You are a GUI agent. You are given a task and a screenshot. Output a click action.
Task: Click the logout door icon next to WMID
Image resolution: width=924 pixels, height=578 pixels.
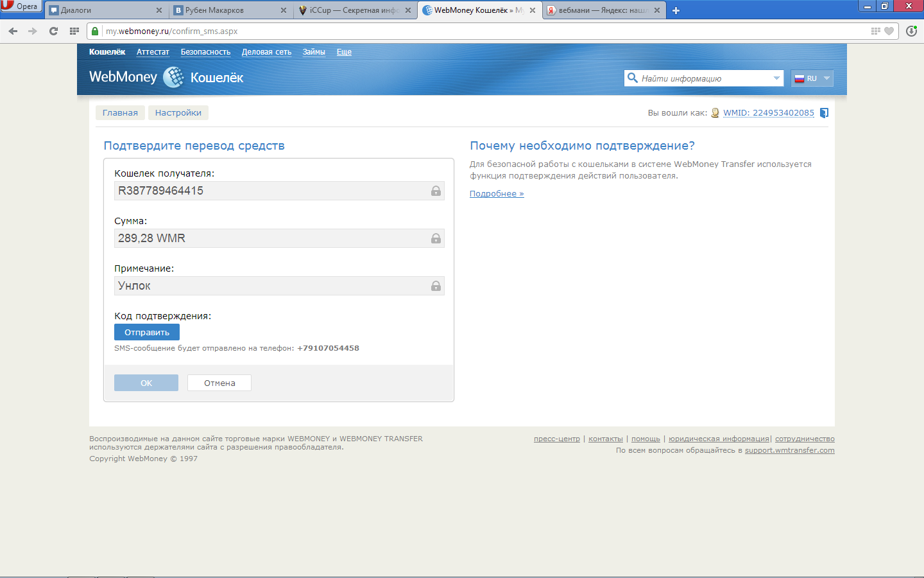click(x=825, y=113)
